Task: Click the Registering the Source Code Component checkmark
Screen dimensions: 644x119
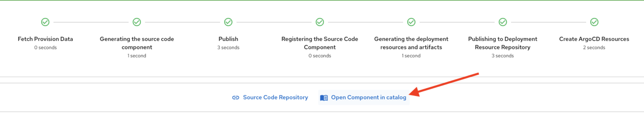Action: 319,22
